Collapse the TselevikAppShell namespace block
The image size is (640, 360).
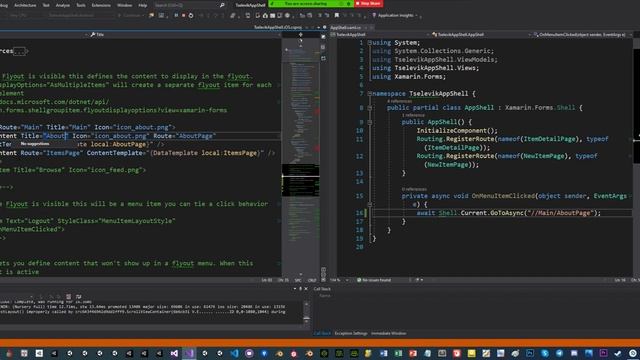tap(369, 93)
